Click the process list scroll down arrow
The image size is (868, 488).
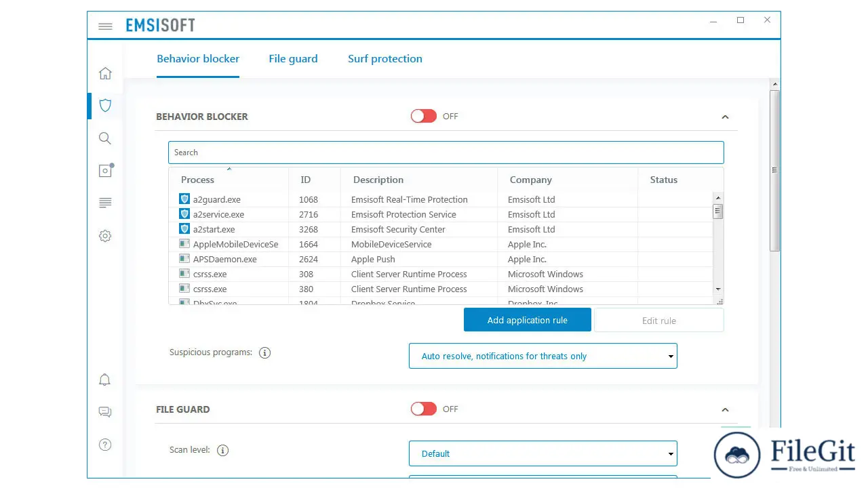(718, 289)
